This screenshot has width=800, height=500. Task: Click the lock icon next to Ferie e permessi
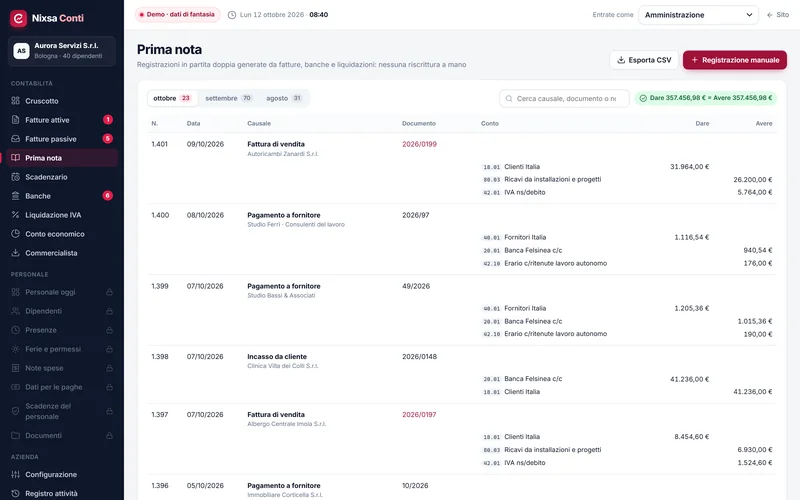[x=109, y=349]
